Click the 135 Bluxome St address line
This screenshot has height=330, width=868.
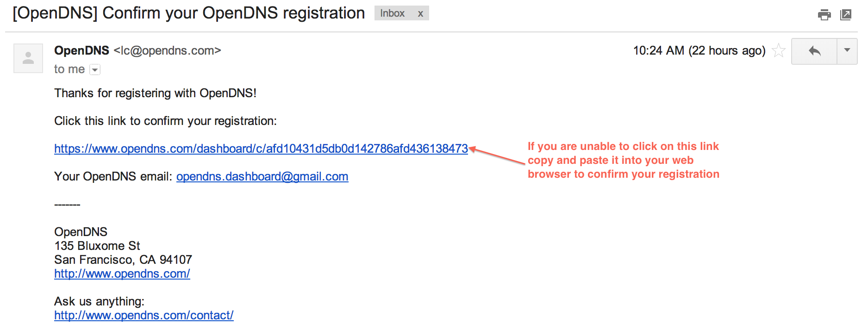click(x=97, y=246)
